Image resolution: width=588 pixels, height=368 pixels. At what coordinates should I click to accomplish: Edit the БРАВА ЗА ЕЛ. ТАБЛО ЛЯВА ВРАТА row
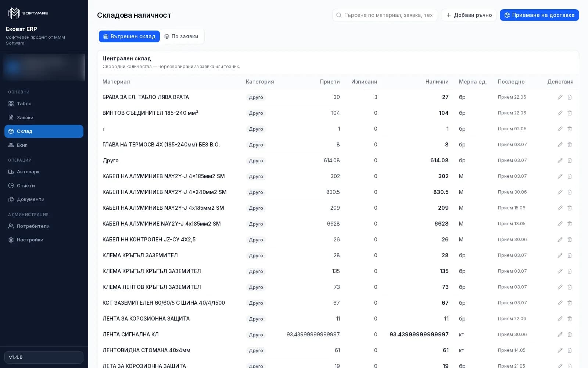[x=560, y=97]
